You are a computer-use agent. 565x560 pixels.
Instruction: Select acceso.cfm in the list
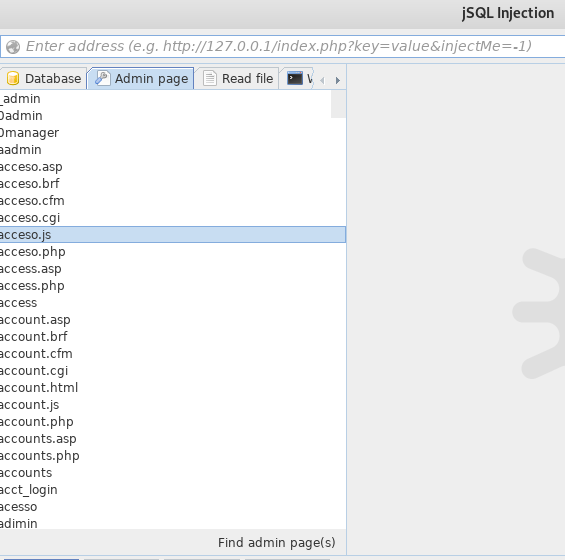click(x=173, y=201)
